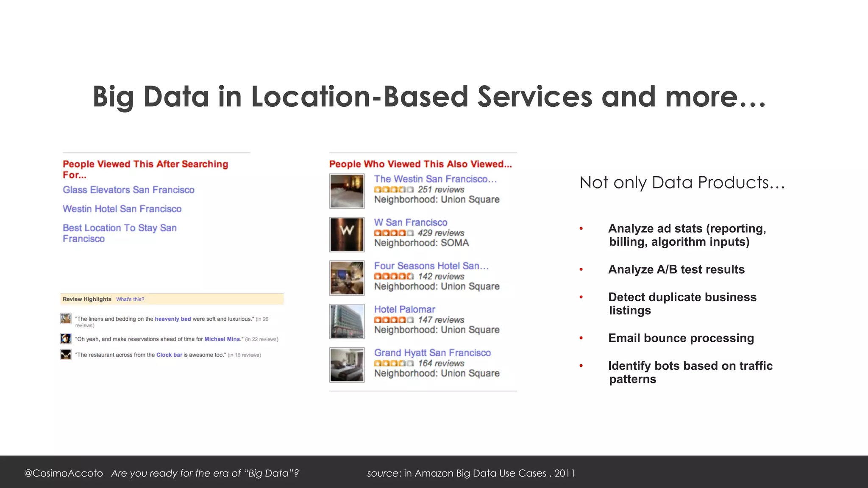Click the '142 reviews' text
Image resolution: width=868 pixels, height=488 pixels.
(x=441, y=277)
